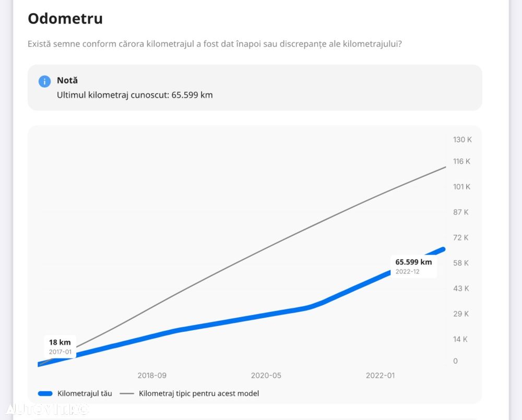
Task: Click the 130 K y-axis label
Action: [x=462, y=140]
